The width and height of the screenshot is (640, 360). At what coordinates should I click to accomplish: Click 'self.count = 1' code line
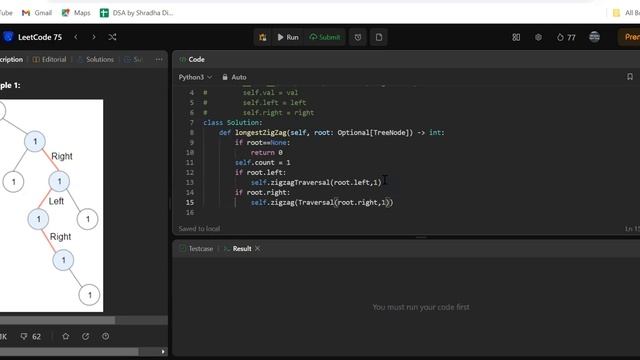point(263,162)
